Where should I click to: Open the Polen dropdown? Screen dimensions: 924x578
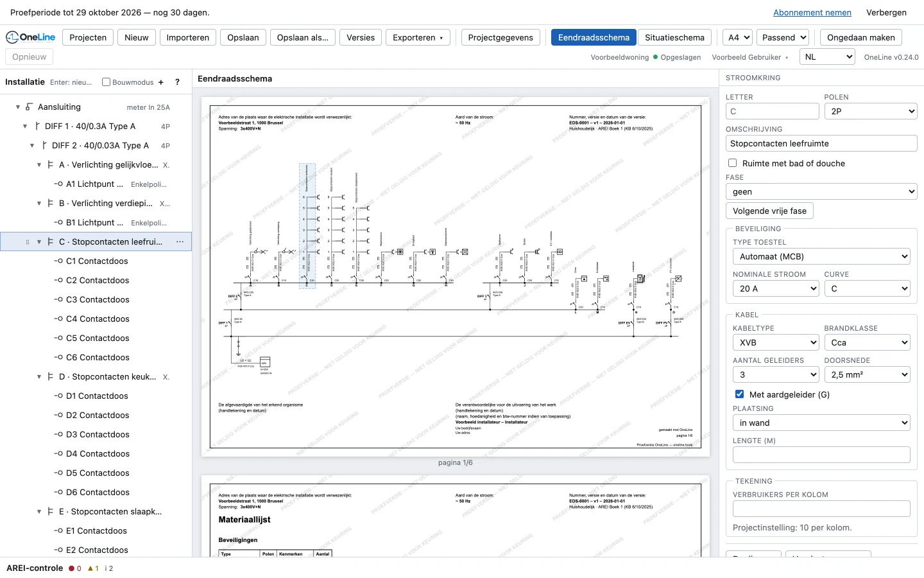tap(871, 111)
